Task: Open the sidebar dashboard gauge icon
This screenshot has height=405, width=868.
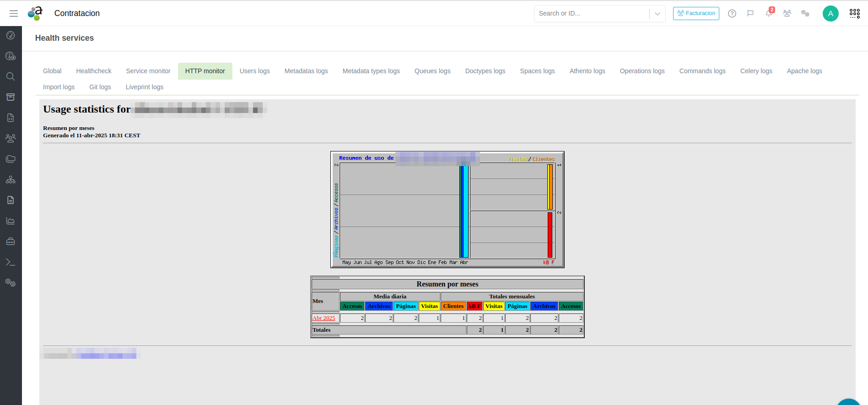Action: 11,35
